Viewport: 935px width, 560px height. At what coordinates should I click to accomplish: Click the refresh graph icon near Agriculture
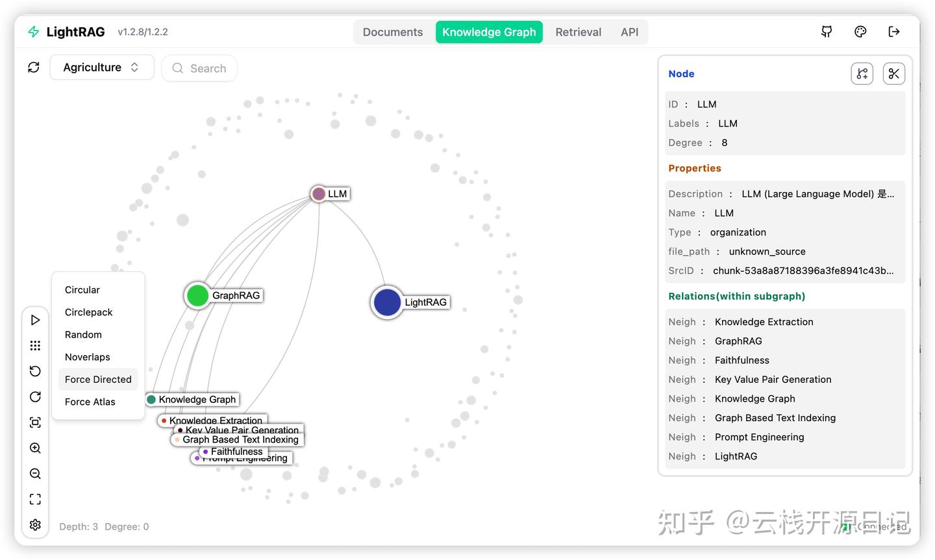(33, 67)
